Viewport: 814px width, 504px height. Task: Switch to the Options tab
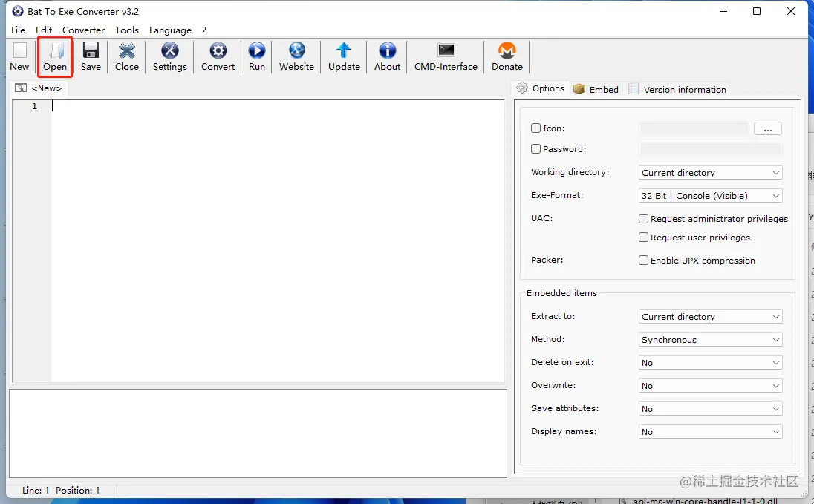coord(541,88)
